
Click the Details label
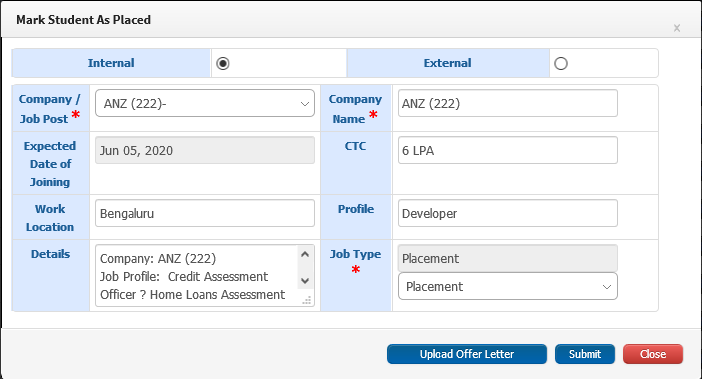51,254
